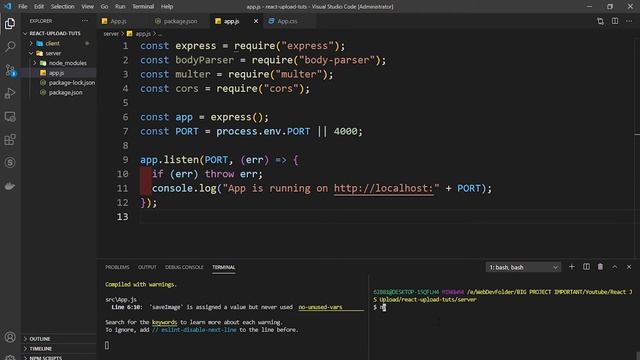Viewport: 640px width, 360px height.
Task: Open the Explorer view in activity bar
Action: tap(10, 24)
